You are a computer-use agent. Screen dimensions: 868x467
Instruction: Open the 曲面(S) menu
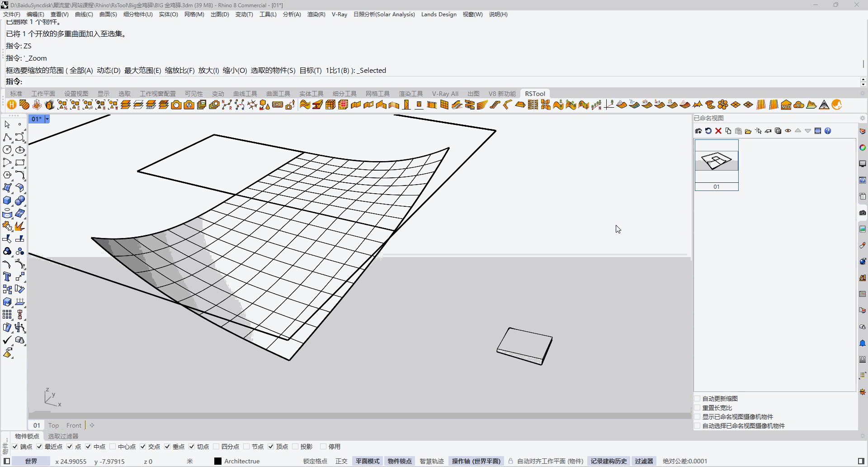108,14
